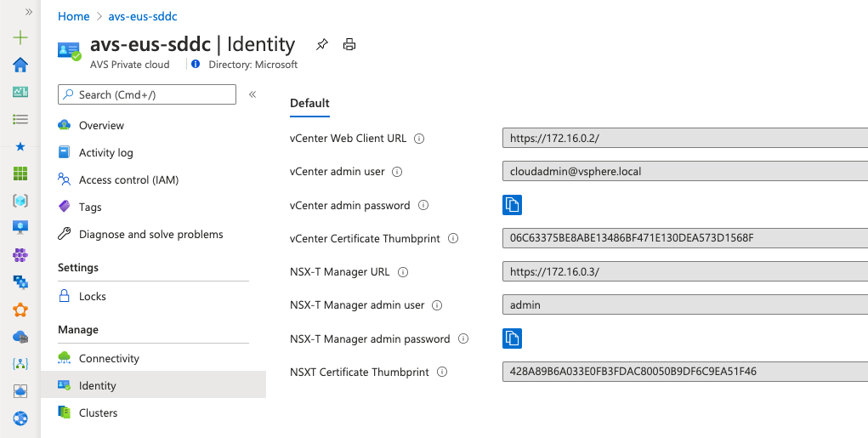Open the Connectivity menu item

109,358
